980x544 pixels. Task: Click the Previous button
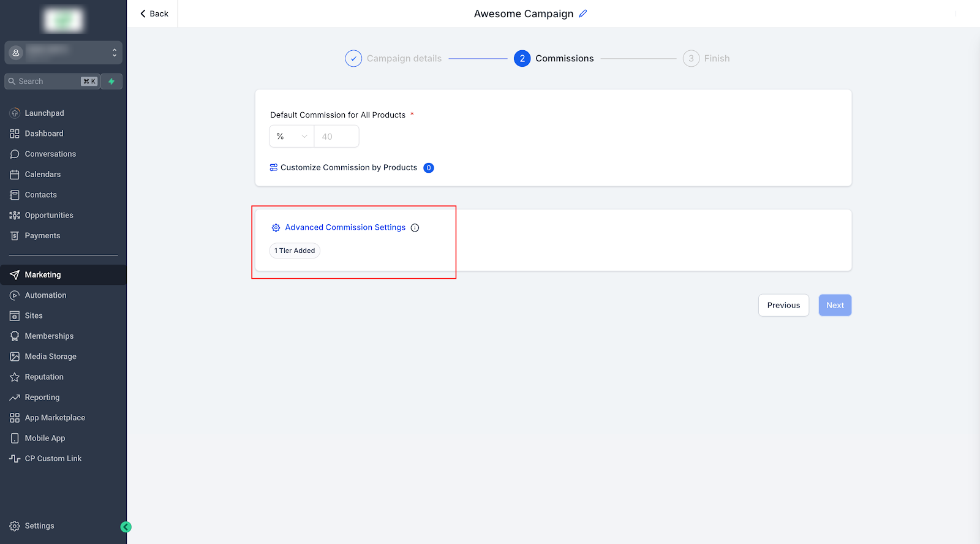pos(783,305)
